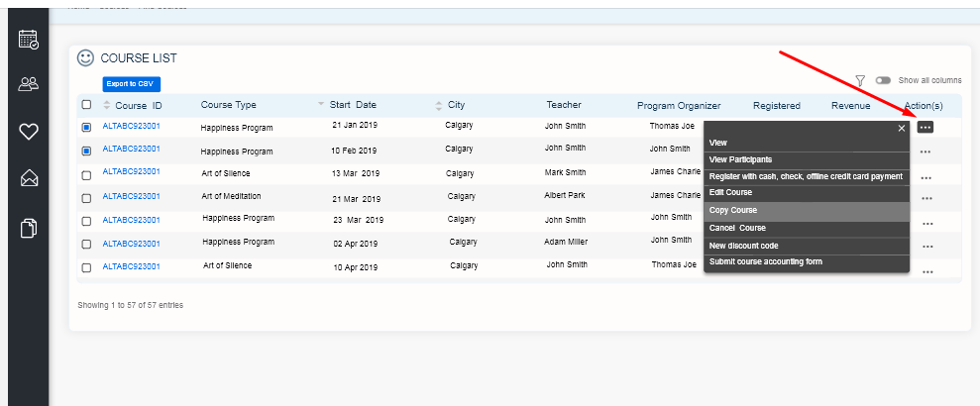Screen dimensions: 980x406
Task: Click the Revenue column header
Action: click(850, 106)
